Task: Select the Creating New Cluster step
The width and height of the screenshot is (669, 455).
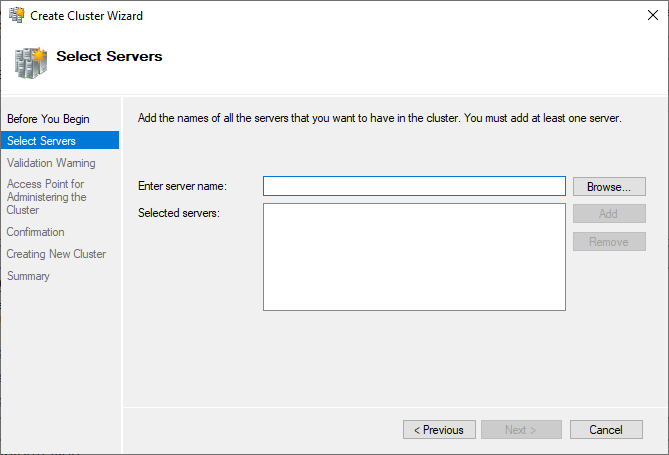Action: 56,254
